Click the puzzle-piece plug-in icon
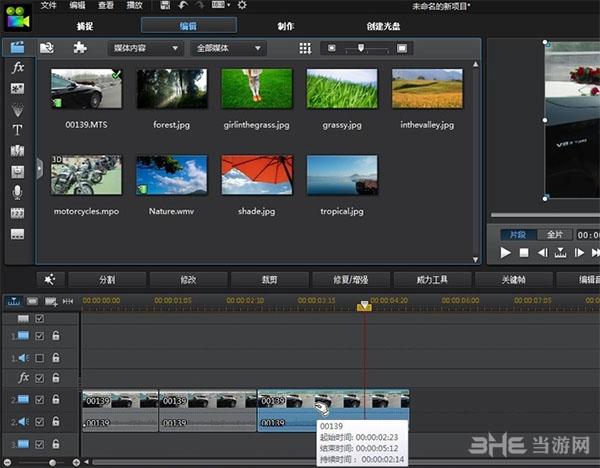Screen dimensions: 600x468 80,48
